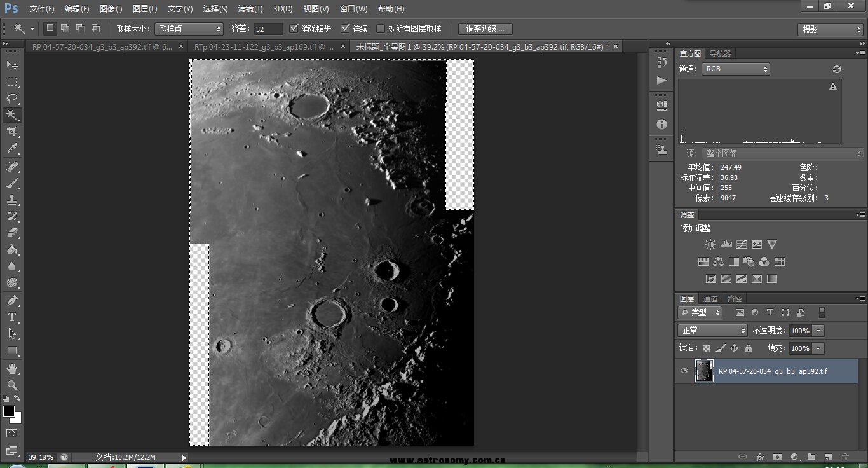Select the Zoom tool
Image resolution: width=868 pixels, height=468 pixels.
(12, 385)
